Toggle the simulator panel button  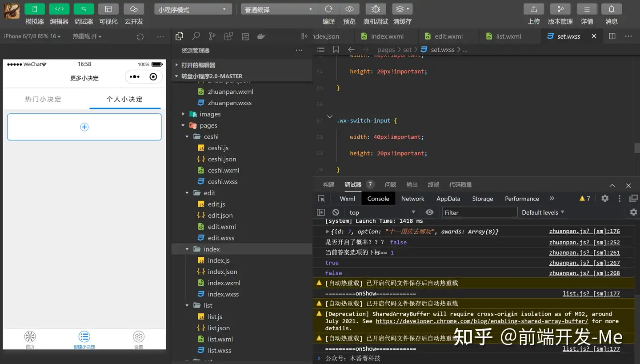point(35,9)
